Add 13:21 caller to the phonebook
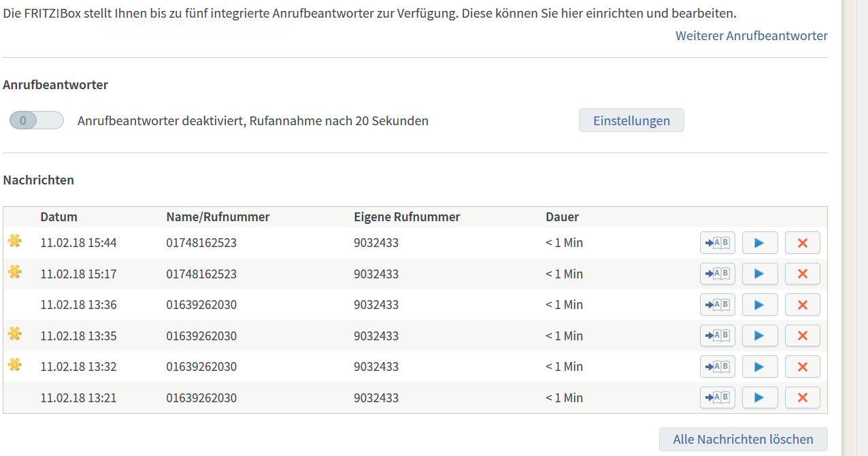The width and height of the screenshot is (868, 456). [x=717, y=397]
